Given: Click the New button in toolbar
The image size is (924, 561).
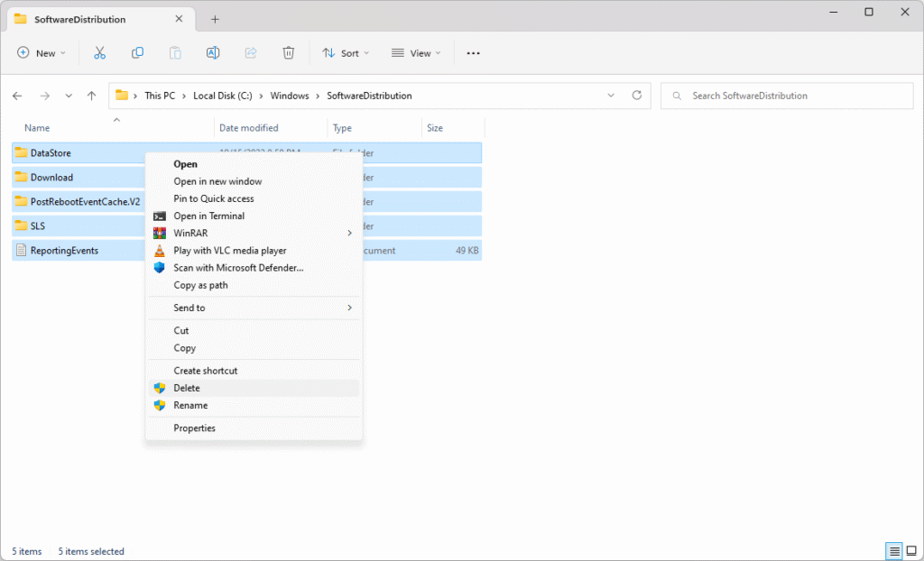Looking at the screenshot, I should pyautogui.click(x=42, y=53).
